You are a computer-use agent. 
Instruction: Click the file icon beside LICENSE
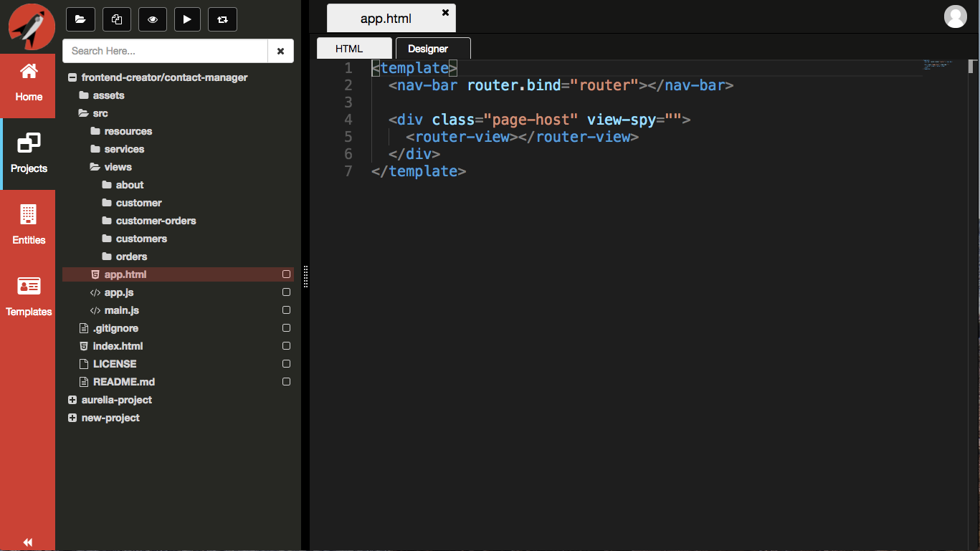click(x=84, y=364)
